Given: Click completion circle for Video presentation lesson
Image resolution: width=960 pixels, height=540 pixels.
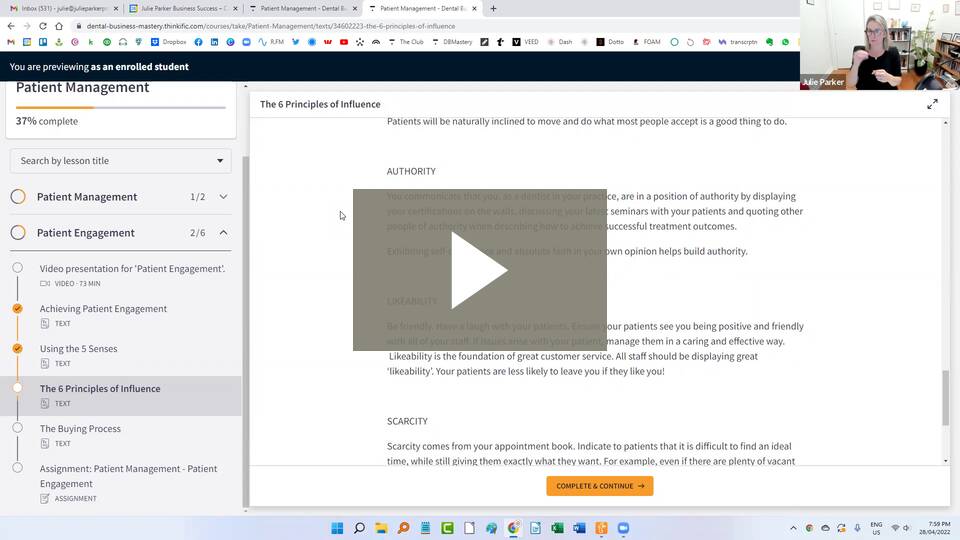Looking at the screenshot, I should point(18,268).
